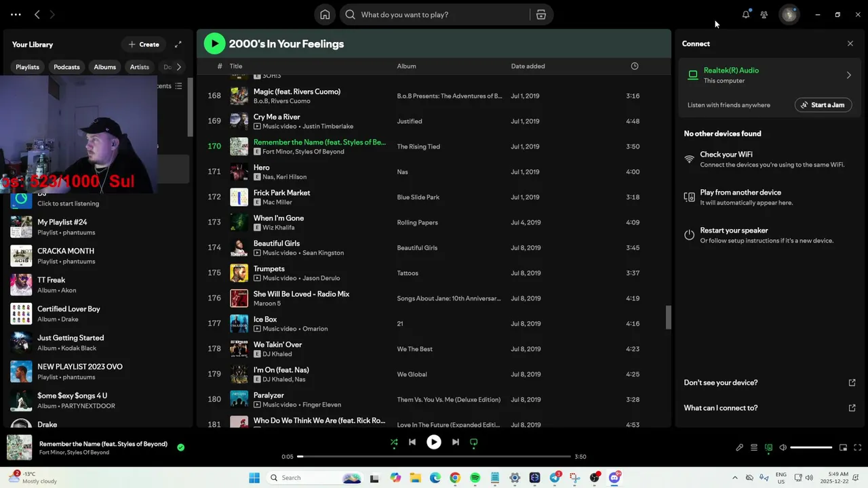868x488 pixels.
Task: Toggle repeat mode
Action: [473, 442]
